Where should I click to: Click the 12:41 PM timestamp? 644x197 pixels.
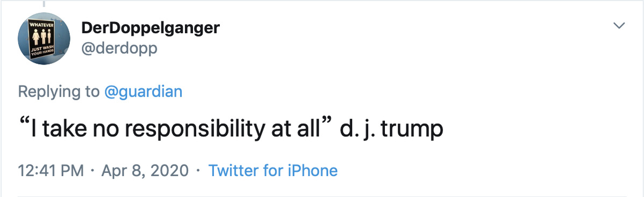[x=52, y=170]
